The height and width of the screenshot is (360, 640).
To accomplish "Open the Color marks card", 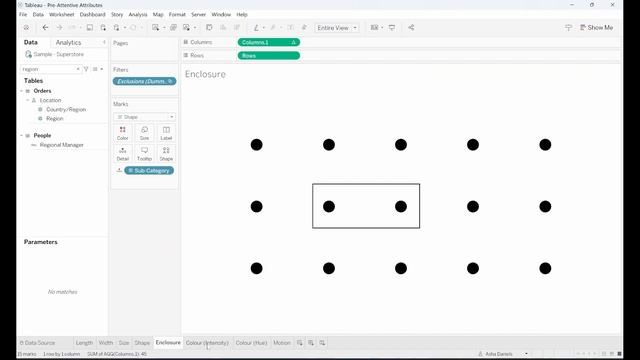I will click(x=122, y=133).
